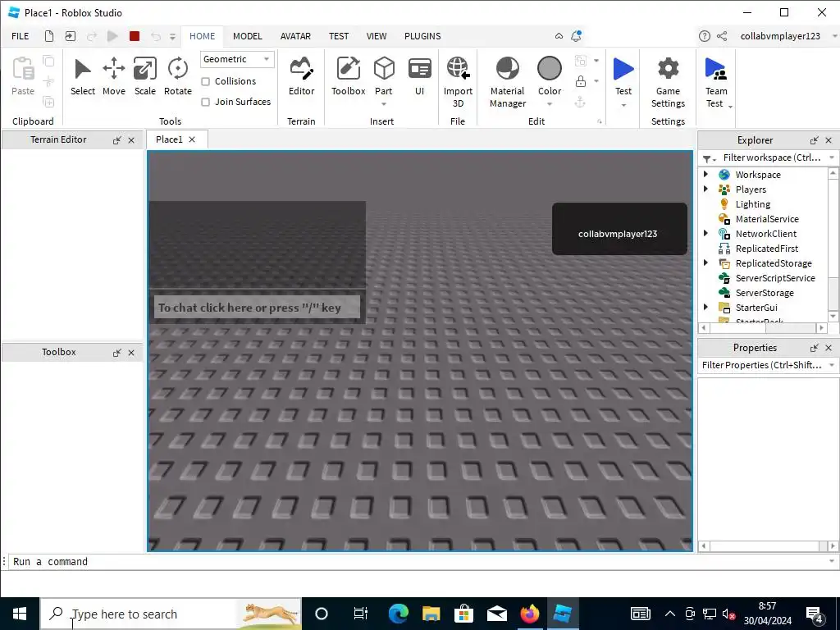Image resolution: width=840 pixels, height=630 pixels.
Task: Stop the running simulation with red square
Action: [x=135, y=36]
